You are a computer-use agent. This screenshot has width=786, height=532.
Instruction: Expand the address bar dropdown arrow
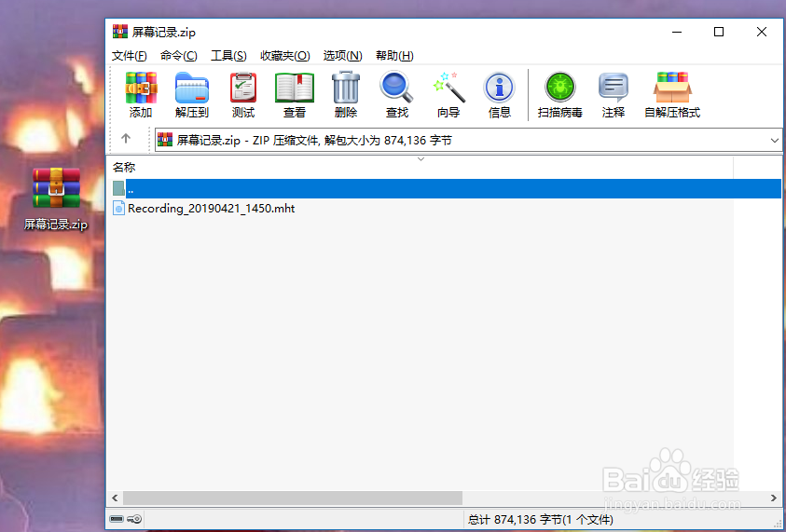click(775, 141)
